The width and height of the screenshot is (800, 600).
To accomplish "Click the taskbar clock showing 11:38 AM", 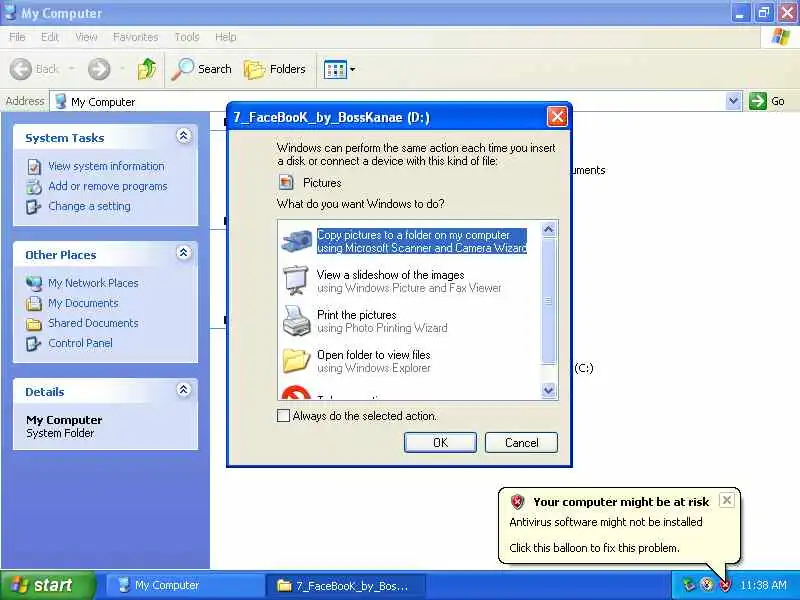I will 763,585.
